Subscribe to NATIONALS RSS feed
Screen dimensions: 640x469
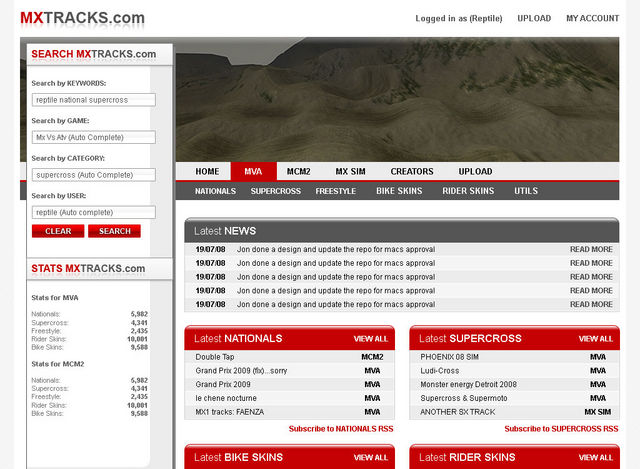[x=339, y=428]
